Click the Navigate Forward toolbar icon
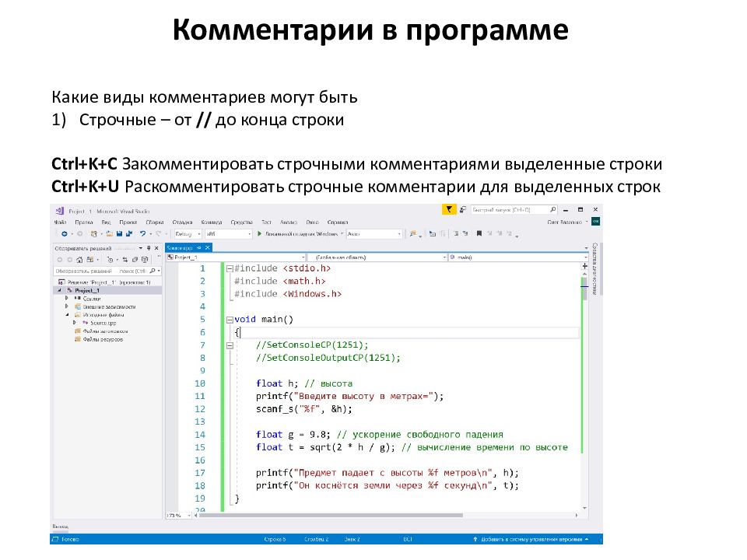Image resolution: width=747 pixels, height=560 pixels. pos(79,234)
